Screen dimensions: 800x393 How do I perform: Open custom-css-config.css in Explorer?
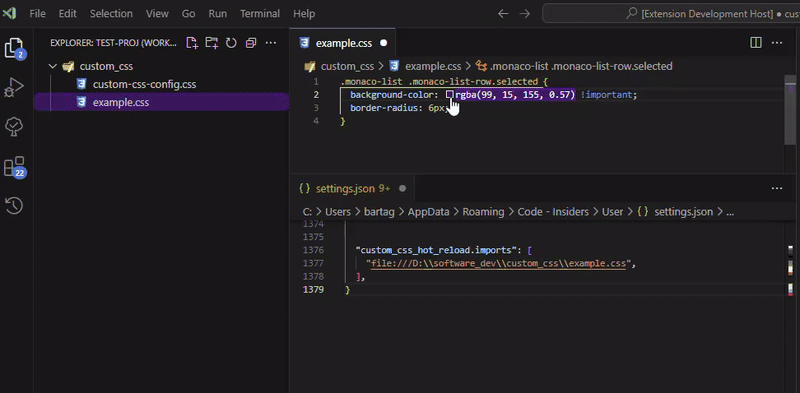click(144, 84)
